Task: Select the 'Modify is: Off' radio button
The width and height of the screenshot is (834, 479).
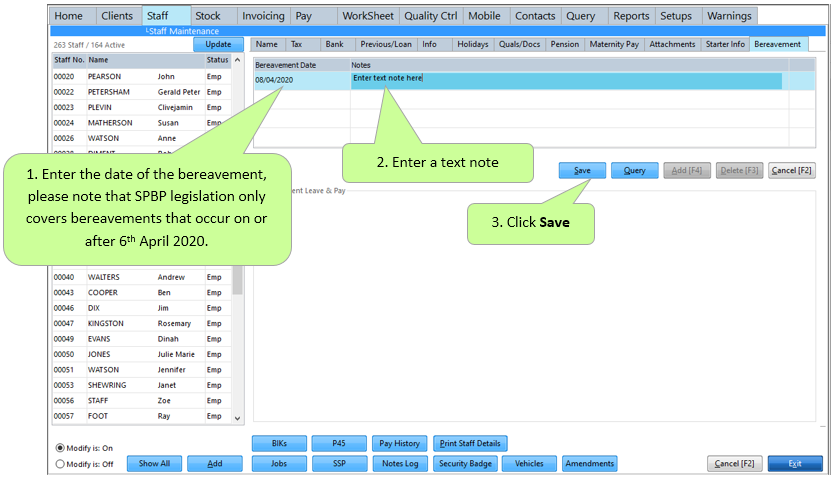Action: pyautogui.click(x=60, y=463)
